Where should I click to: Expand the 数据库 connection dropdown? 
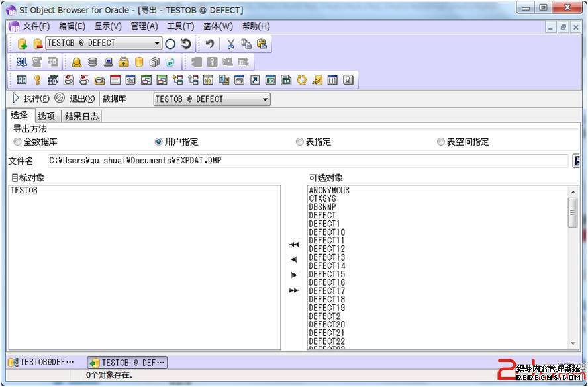[265, 99]
